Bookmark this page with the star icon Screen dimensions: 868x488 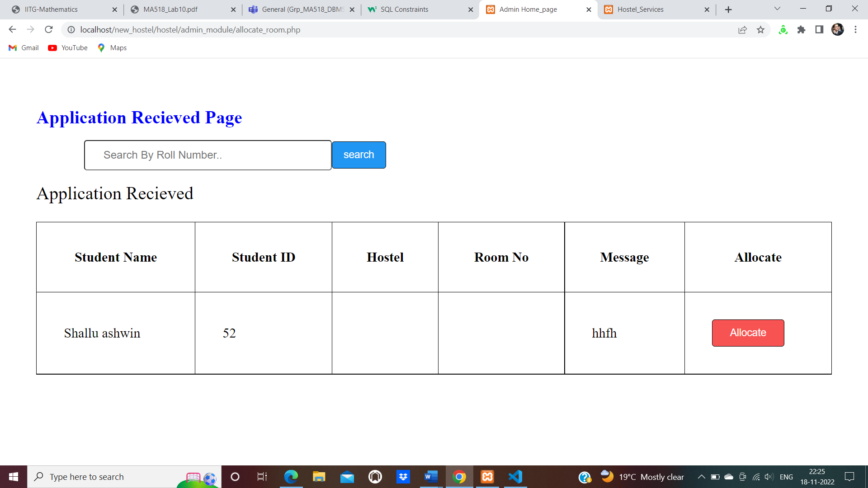coord(761,29)
